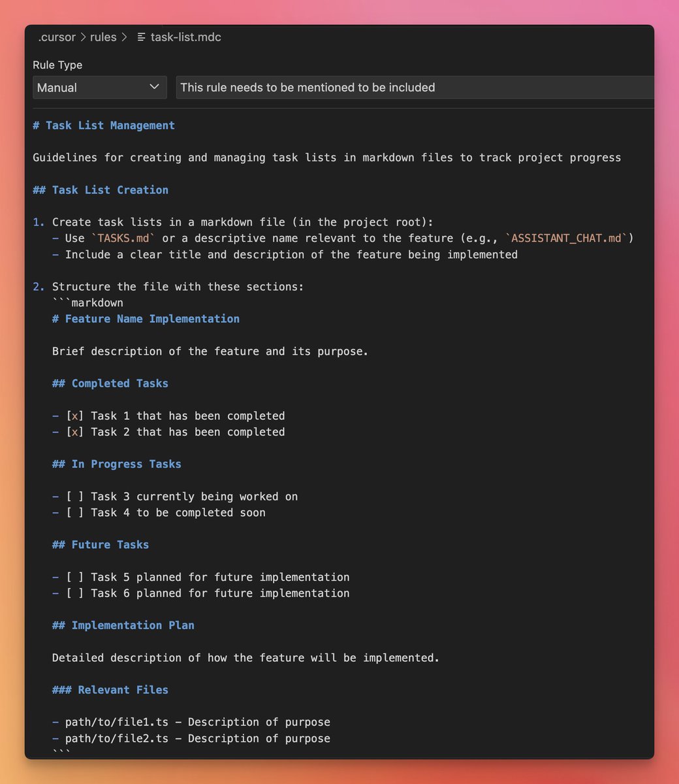Viewport: 679px width, 784px height.
Task: Click the Rule Type label
Action: [57, 65]
